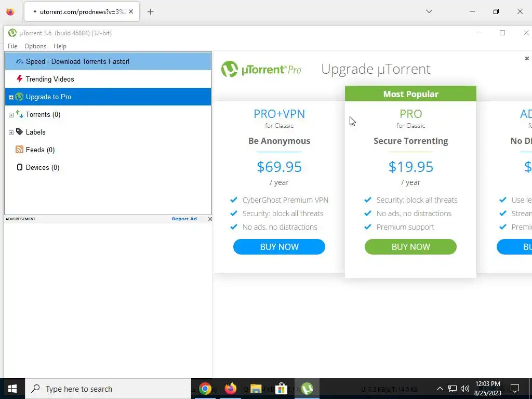The height and width of the screenshot is (399, 532).
Task: Click the speedometer icon beside Speed
Action: [x=20, y=61]
